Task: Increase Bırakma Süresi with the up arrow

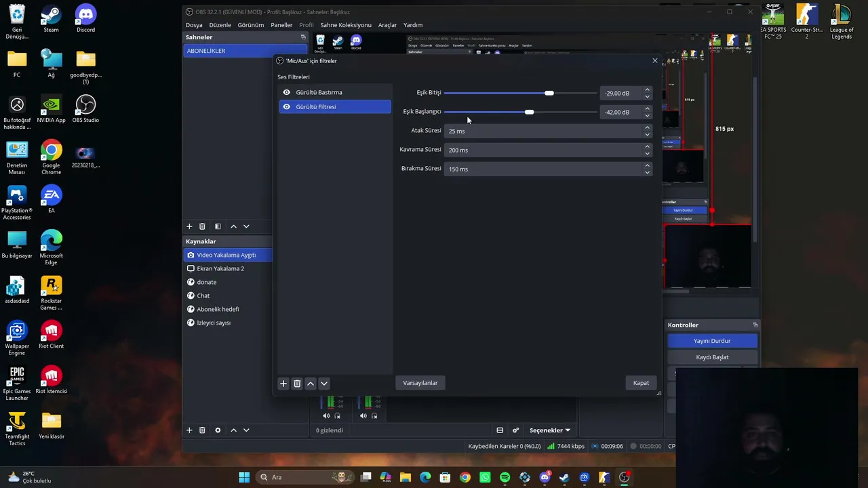Action: (647, 166)
